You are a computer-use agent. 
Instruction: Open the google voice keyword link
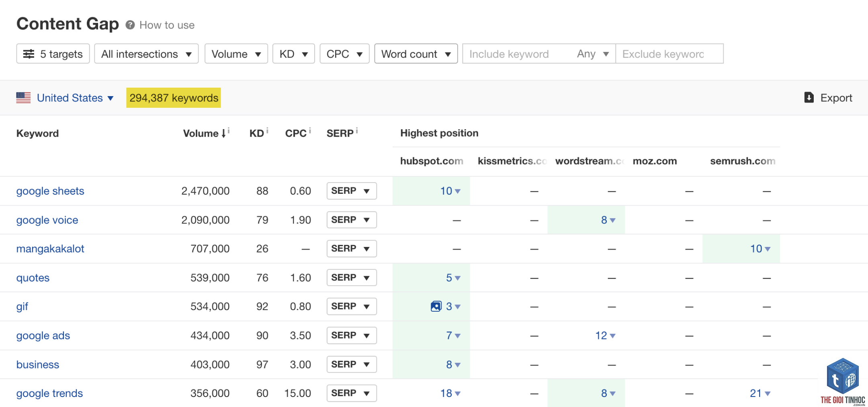pyautogui.click(x=47, y=220)
